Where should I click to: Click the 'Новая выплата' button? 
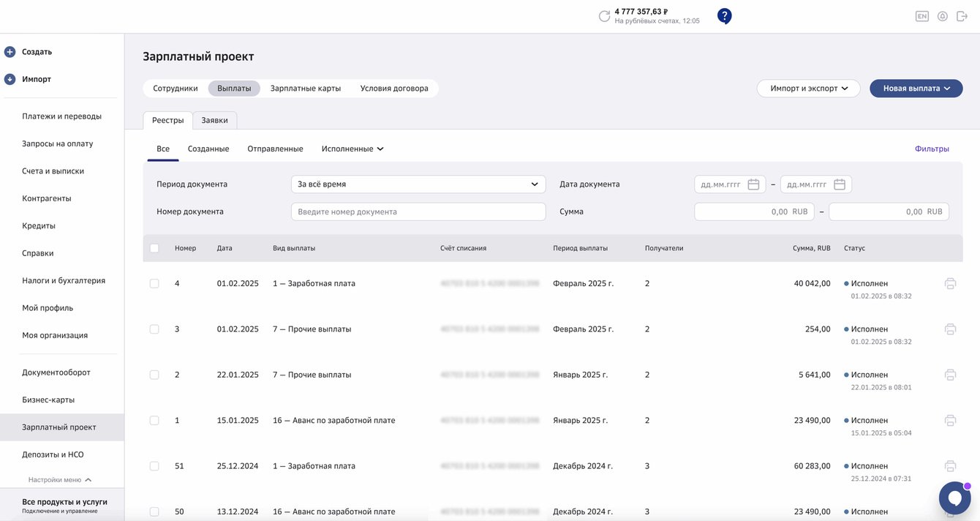(x=916, y=89)
